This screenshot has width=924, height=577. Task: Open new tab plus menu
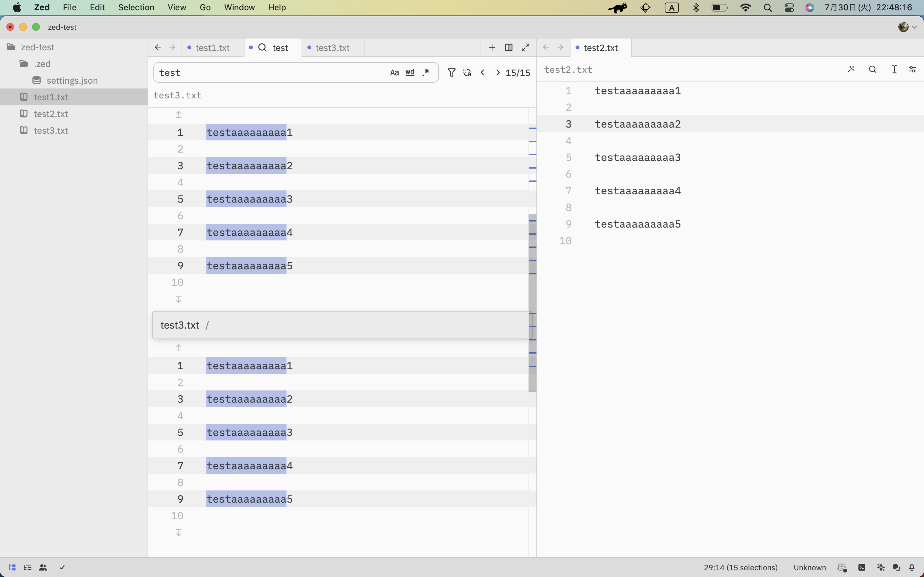[x=492, y=48]
